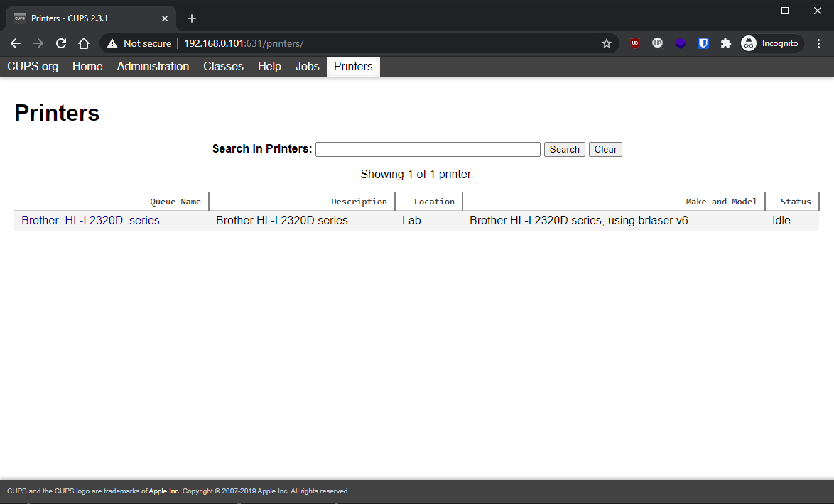Open the Bitwarden shield extension icon
834x504 pixels.
(703, 43)
